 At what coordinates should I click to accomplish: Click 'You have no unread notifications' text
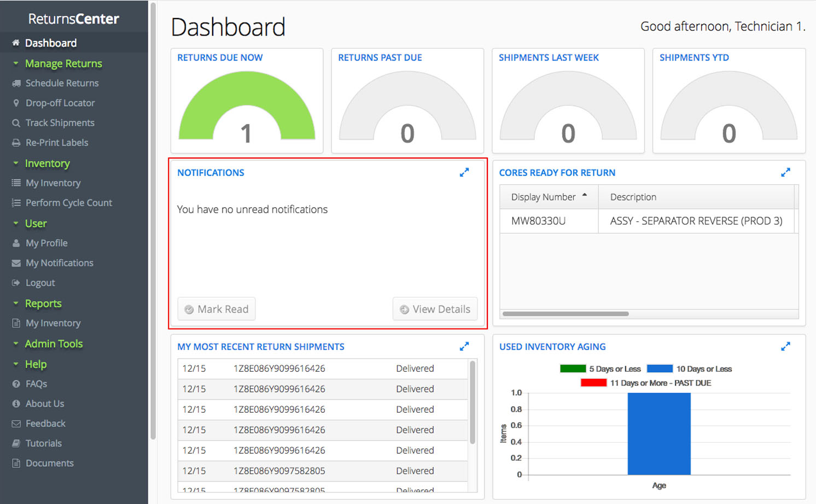pos(252,209)
